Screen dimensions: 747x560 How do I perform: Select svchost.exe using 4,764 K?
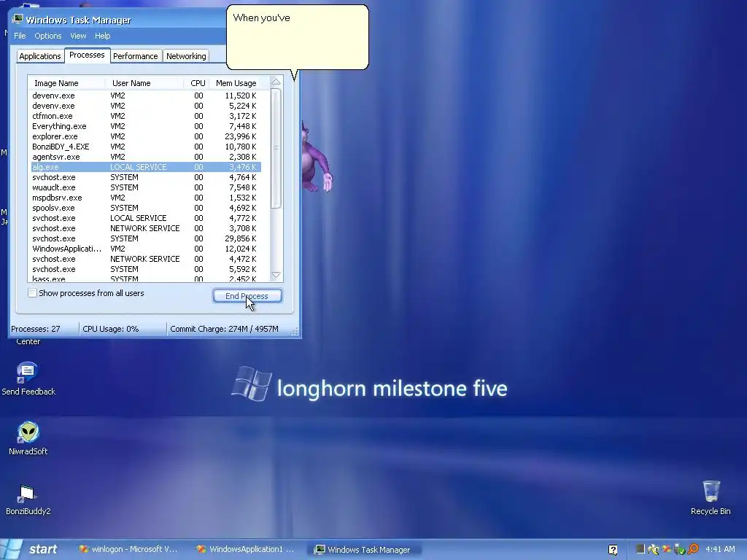146,177
